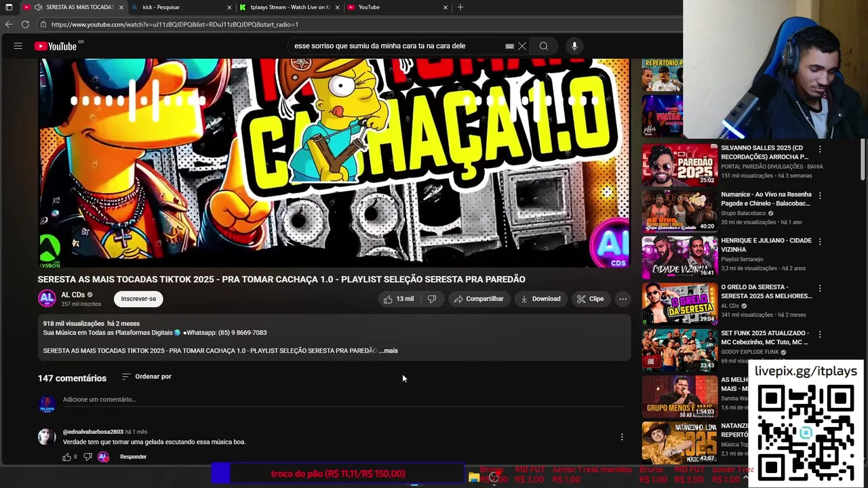This screenshot has width=868, height=488.
Task: Dislike the video with thumbs down
Action: click(x=431, y=299)
